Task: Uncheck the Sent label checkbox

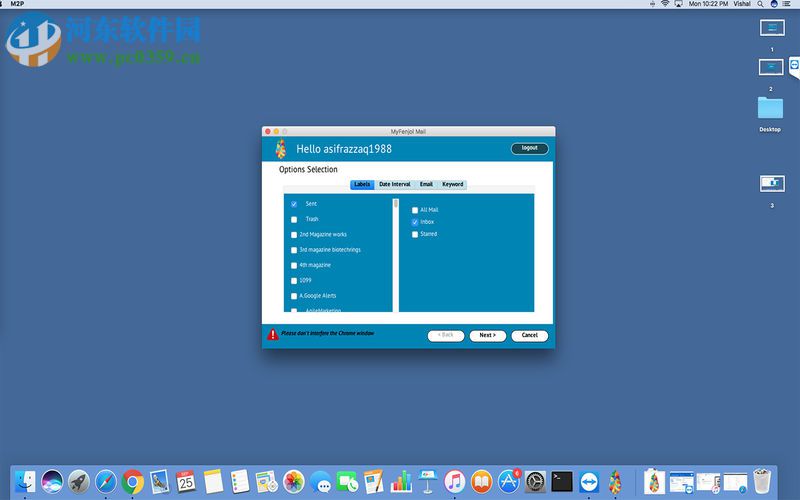Action: pyautogui.click(x=294, y=204)
